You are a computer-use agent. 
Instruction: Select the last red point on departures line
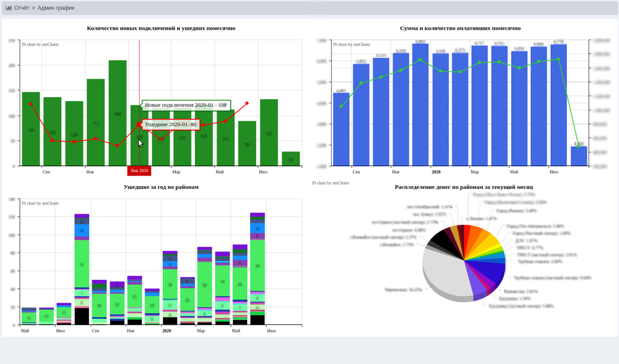pyautogui.click(x=247, y=103)
